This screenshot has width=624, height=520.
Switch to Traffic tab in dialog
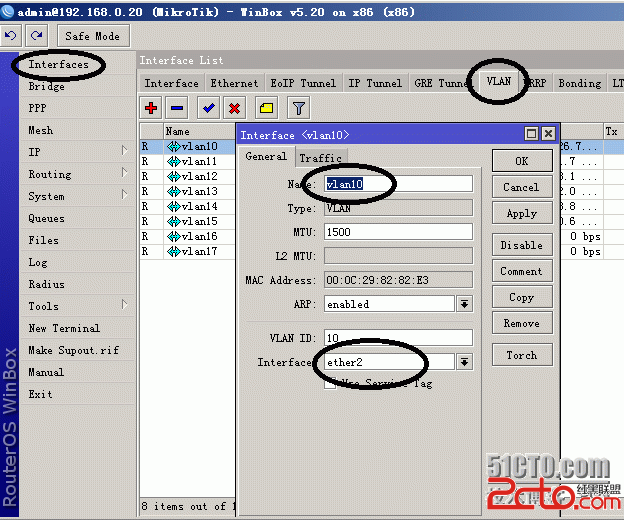click(x=321, y=158)
